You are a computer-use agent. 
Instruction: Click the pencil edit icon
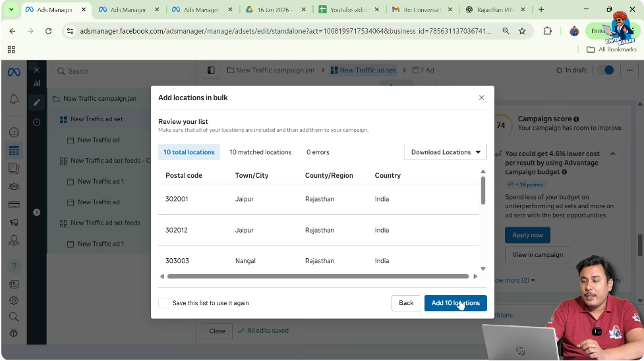coord(36,102)
